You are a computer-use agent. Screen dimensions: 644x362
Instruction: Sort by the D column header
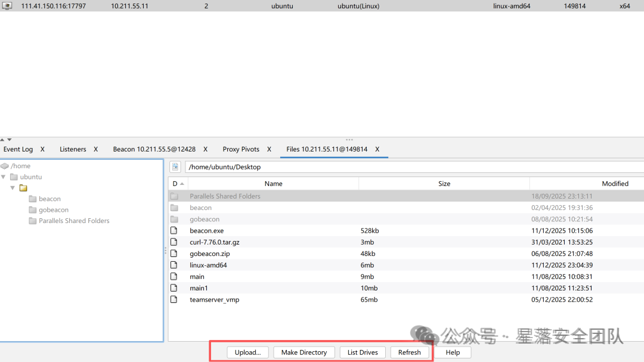178,184
